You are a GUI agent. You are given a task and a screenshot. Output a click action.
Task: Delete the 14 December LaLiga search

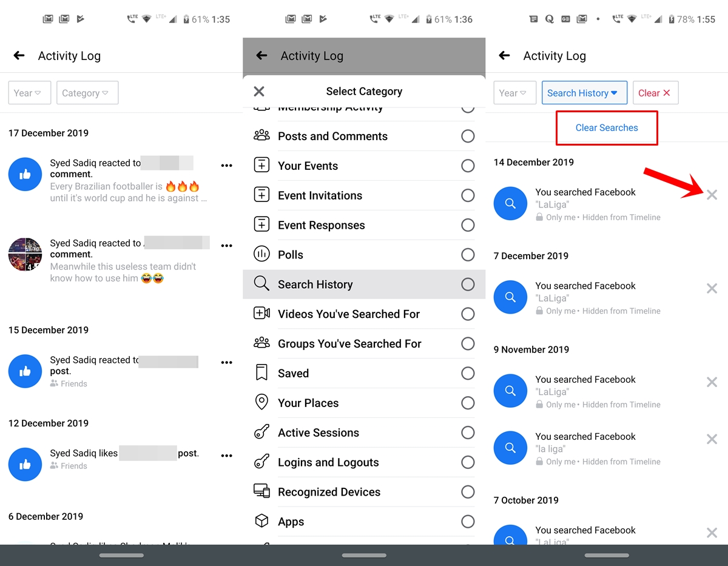click(x=712, y=195)
